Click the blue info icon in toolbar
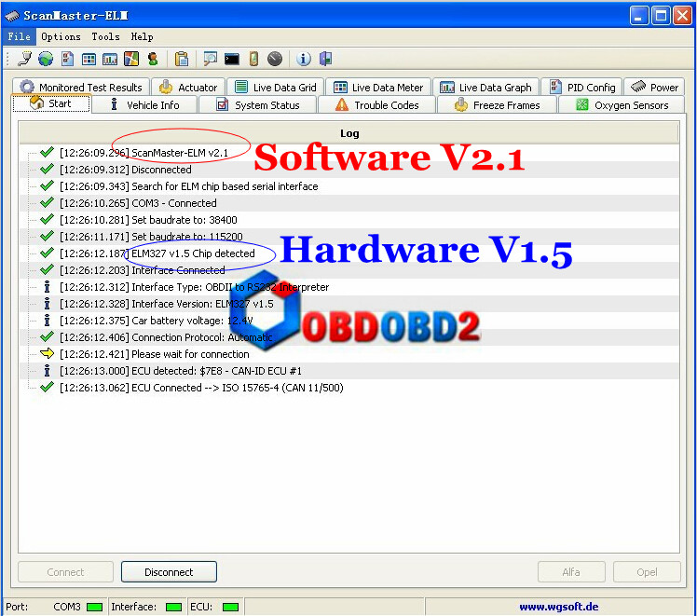 [304, 59]
